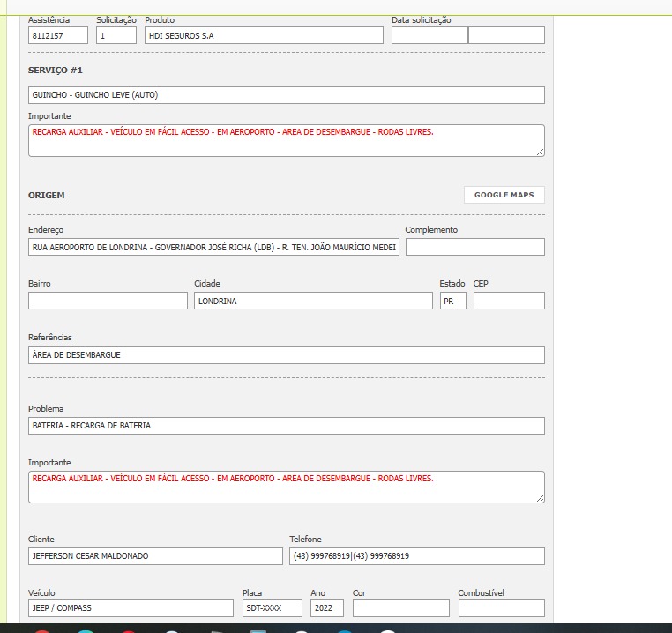Open Google Maps for the origin address
The height and width of the screenshot is (633, 672).
504,195
